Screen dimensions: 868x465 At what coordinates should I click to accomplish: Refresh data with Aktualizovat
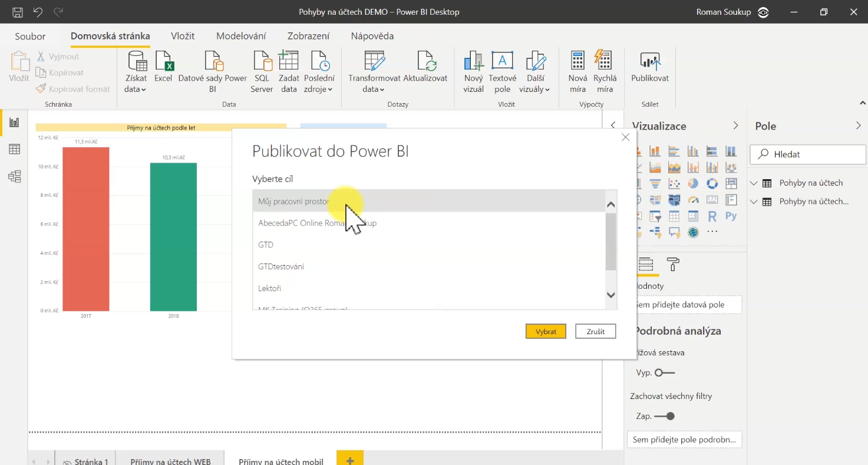click(x=425, y=67)
